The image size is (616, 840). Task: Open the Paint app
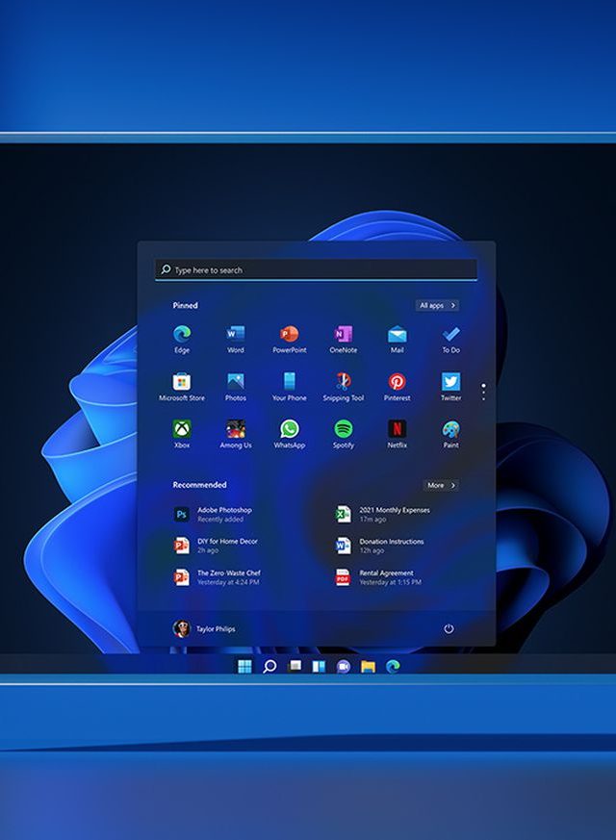click(450, 430)
